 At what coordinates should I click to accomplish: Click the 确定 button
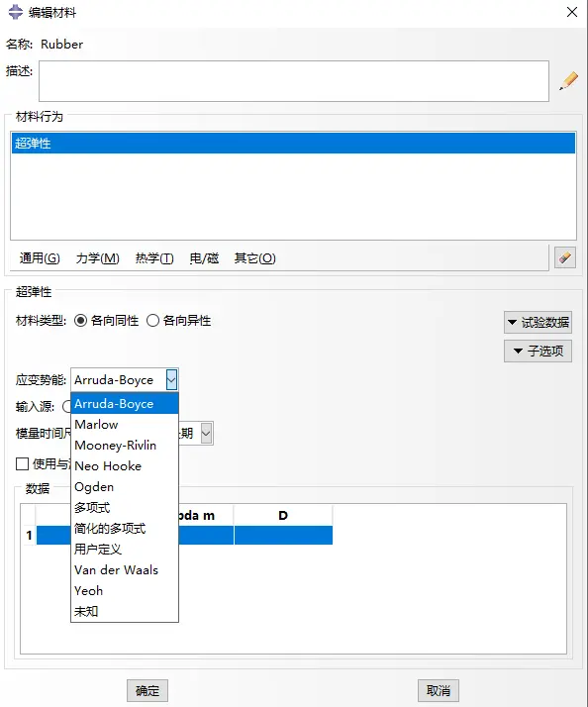coord(147,691)
